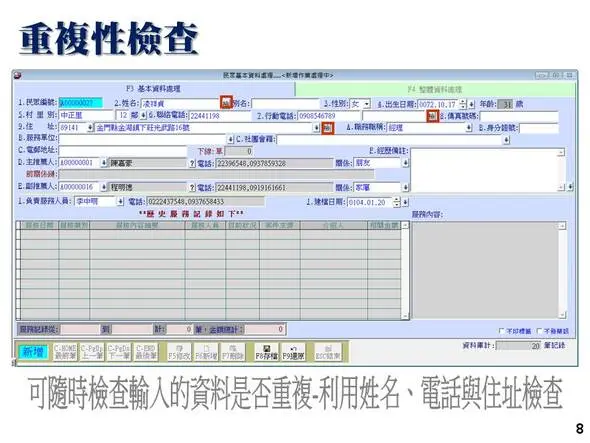Click the F7刪除 delete button
The image size is (590, 443).
[233, 352]
